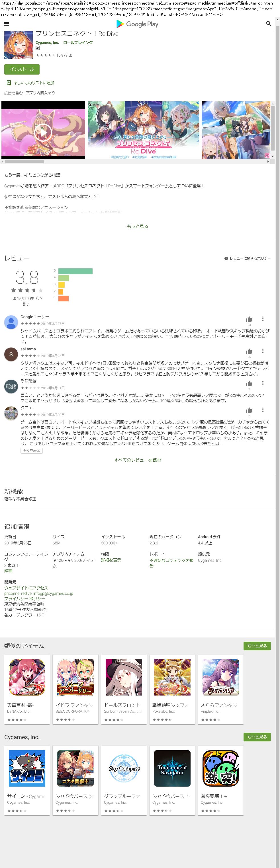Click the carousel right scroll arrow
Screen dimensions: 280x868
coord(268,161)
